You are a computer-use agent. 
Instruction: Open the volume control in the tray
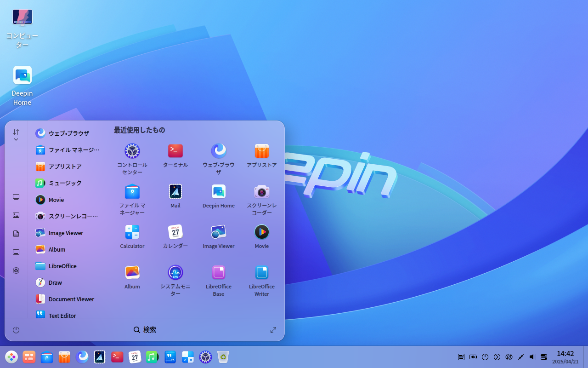click(532, 357)
